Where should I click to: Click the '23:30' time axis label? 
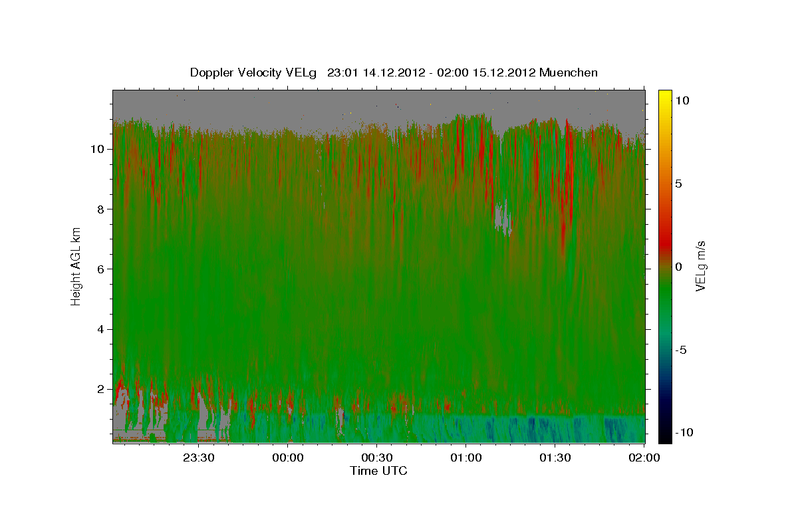[198, 458]
